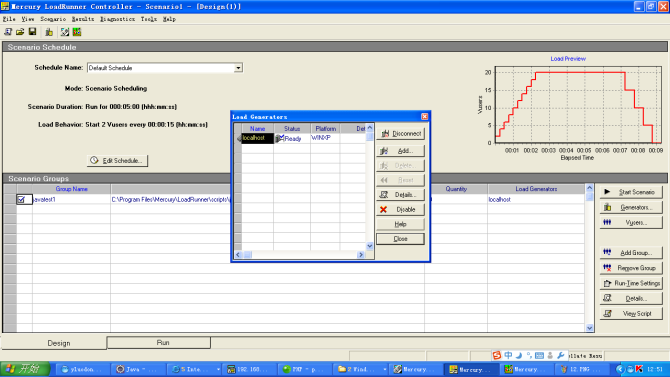Viewport: 670px width, 377px height.
Task: Click the View Script button
Action: point(631,314)
